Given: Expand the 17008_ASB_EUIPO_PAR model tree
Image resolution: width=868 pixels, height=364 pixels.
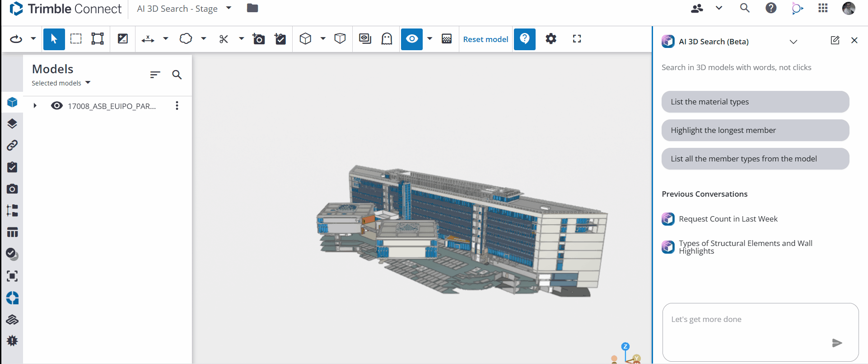Looking at the screenshot, I should (35, 106).
